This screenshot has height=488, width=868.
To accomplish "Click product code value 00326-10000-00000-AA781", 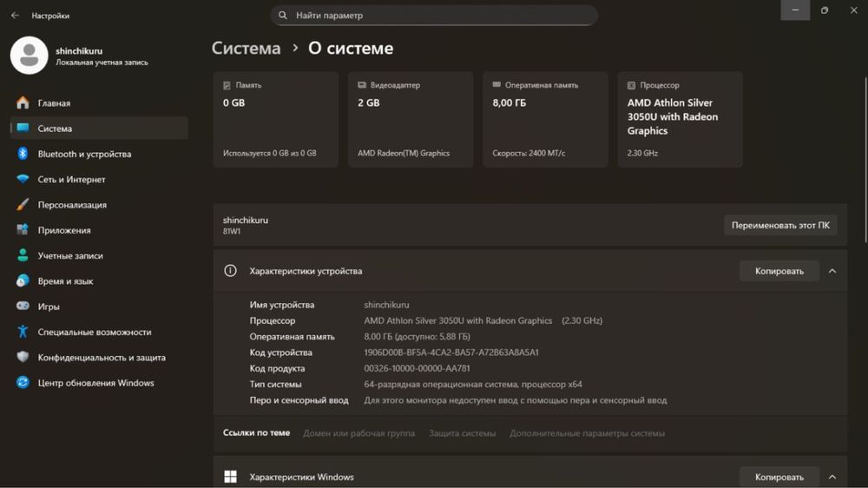I will coord(417,368).
